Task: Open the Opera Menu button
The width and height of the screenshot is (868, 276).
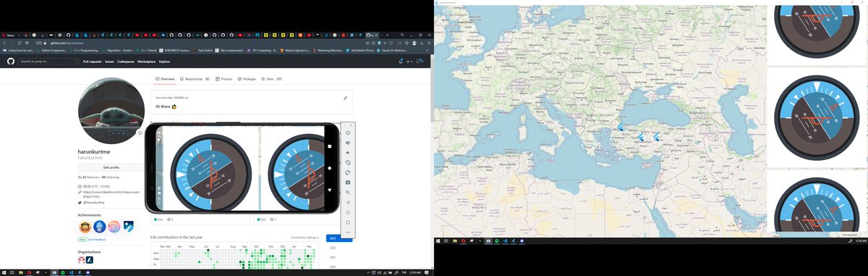Action: click(x=8, y=35)
